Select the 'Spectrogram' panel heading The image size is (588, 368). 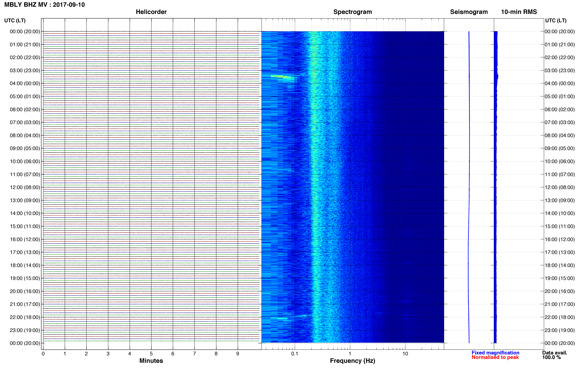(352, 12)
